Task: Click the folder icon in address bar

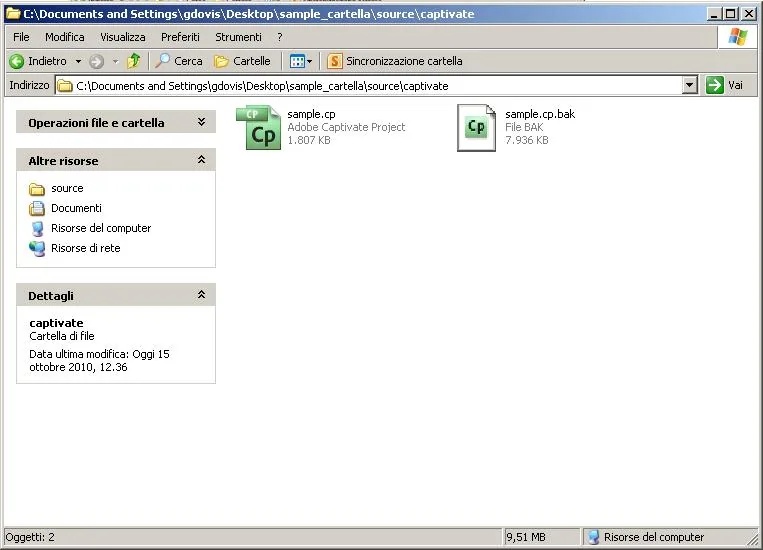Action: [x=65, y=86]
